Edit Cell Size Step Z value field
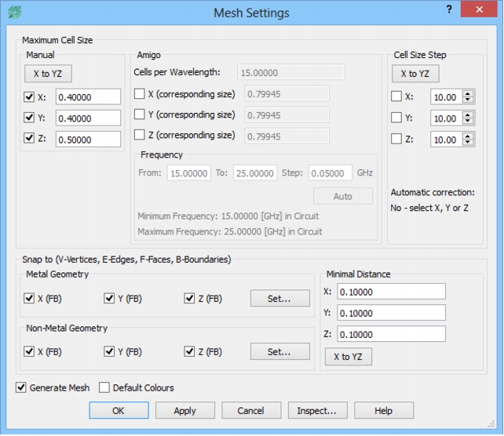The height and width of the screenshot is (436, 504). click(x=447, y=140)
